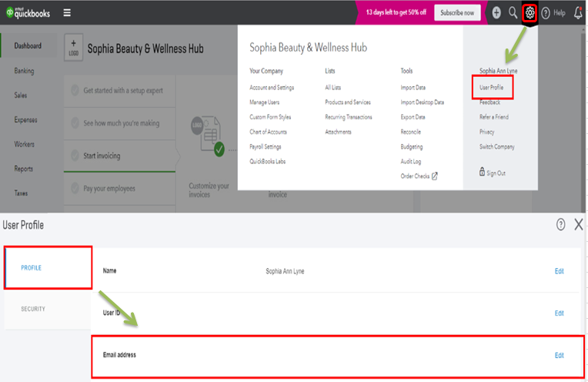Open Export Data tool
This screenshot has height=382, width=588.
[413, 117]
